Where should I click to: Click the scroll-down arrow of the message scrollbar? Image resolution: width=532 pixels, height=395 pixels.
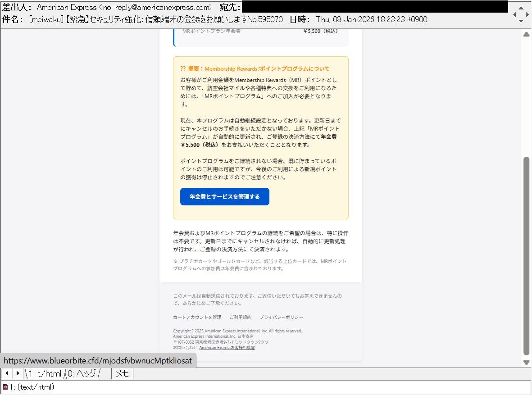526,363
